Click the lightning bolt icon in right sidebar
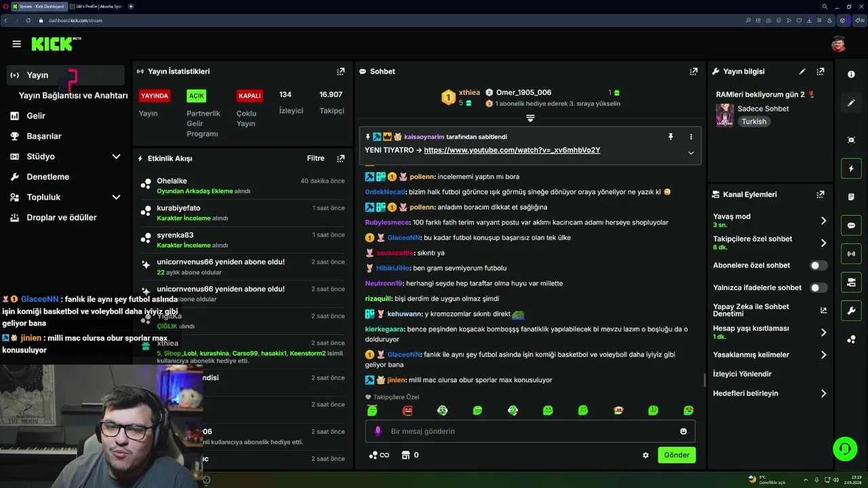This screenshot has height=488, width=868. click(851, 168)
